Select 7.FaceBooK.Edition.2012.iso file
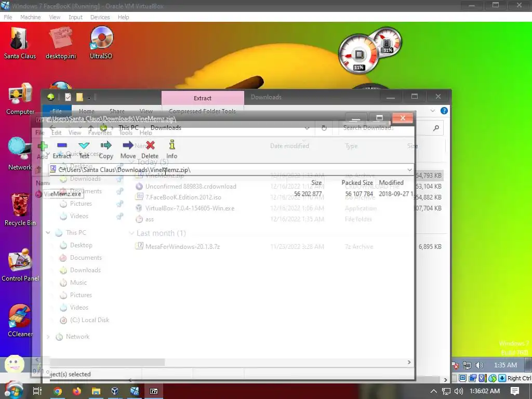This screenshot has width=532, height=399. [x=183, y=197]
